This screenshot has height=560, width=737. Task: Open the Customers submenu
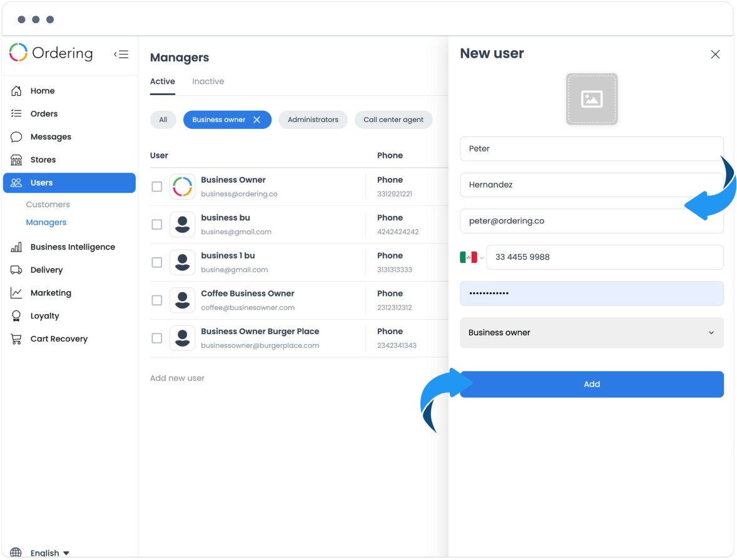(x=48, y=205)
